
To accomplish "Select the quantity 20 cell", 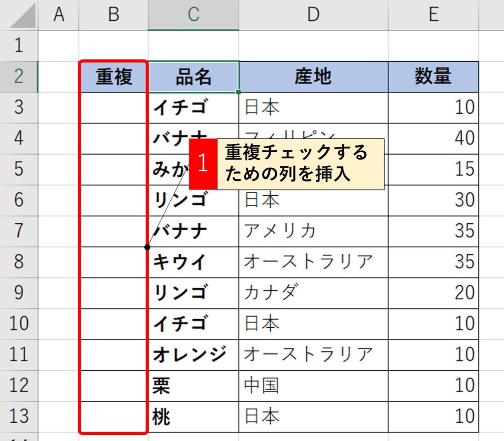I will click(434, 293).
